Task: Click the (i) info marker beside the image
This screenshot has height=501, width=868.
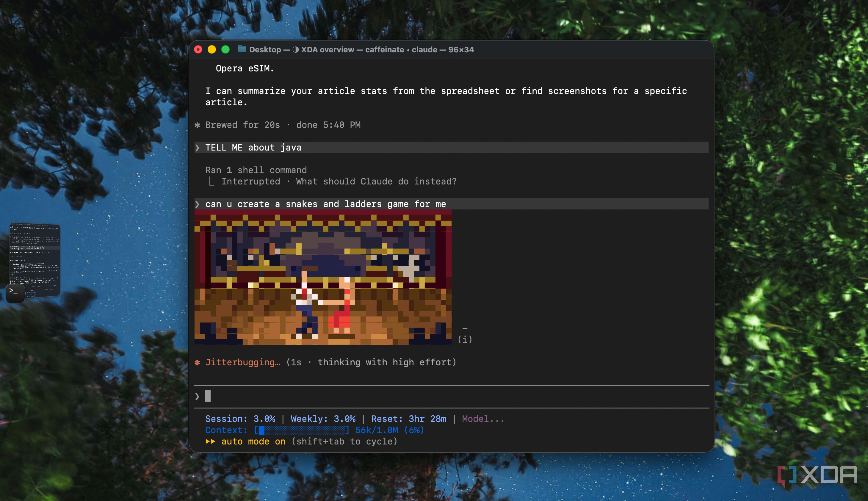Action: point(465,339)
